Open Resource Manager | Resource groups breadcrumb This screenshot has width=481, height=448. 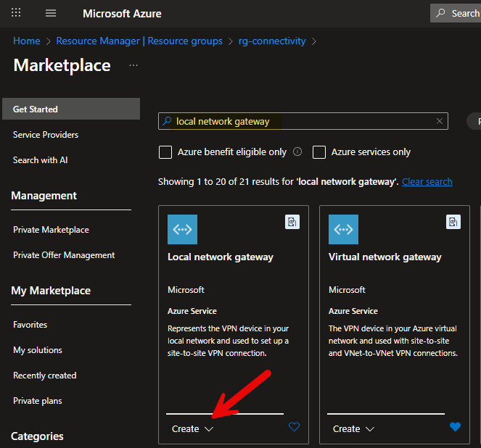point(139,41)
